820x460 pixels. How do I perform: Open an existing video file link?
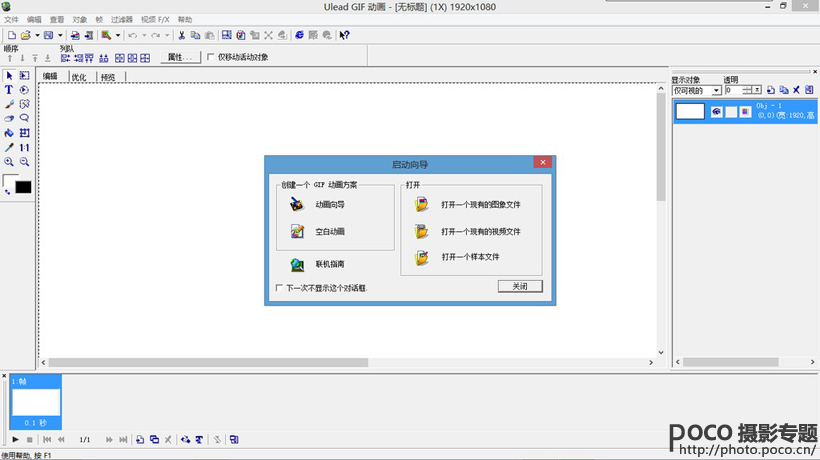tap(481, 232)
